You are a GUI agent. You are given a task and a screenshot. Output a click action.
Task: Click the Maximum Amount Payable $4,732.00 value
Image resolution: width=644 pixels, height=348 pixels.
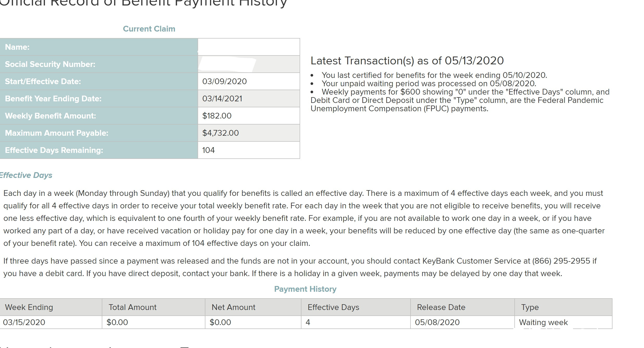220,133
